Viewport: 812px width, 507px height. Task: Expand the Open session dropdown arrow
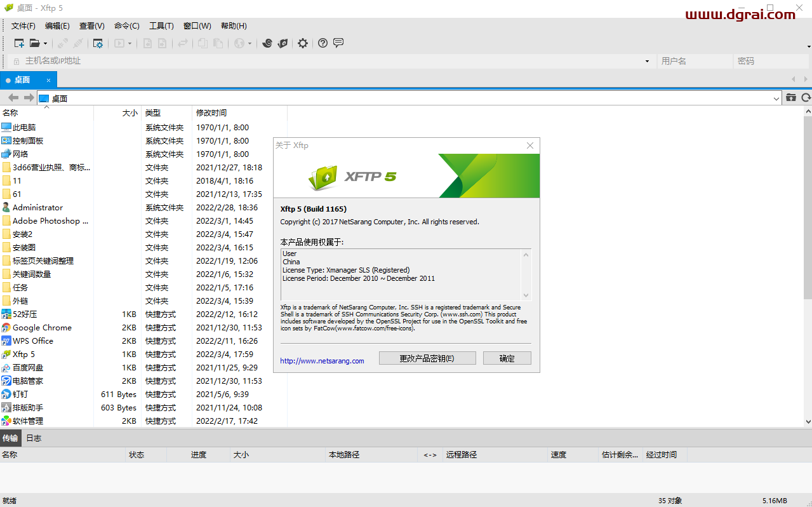pos(45,44)
